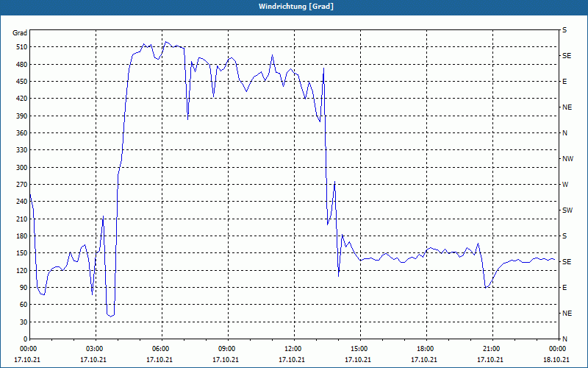This screenshot has width=588, height=368.
Task: Select the 450 axis tick label
Action: tap(22, 82)
